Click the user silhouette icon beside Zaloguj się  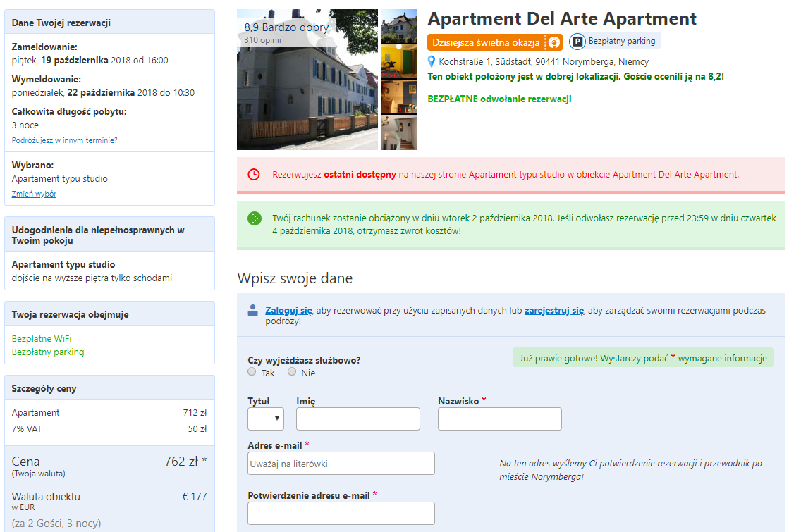tap(253, 310)
